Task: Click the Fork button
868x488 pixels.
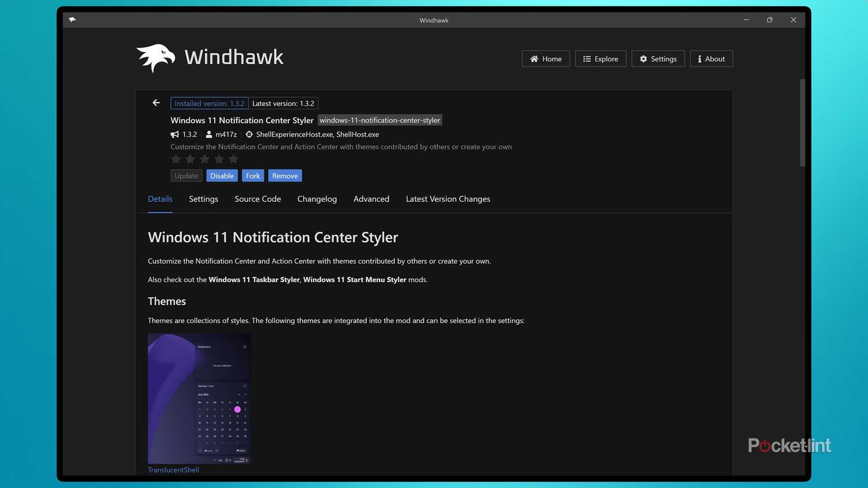Action: pos(252,175)
